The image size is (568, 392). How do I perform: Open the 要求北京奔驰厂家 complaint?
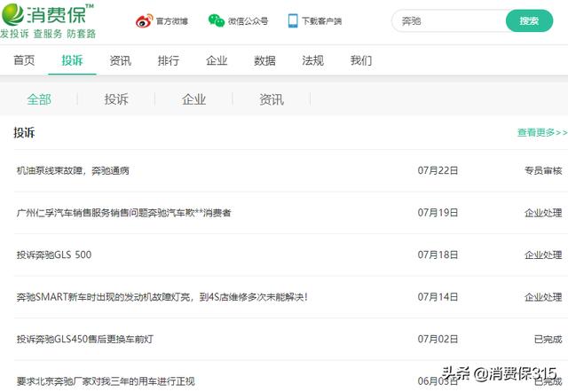106,381
